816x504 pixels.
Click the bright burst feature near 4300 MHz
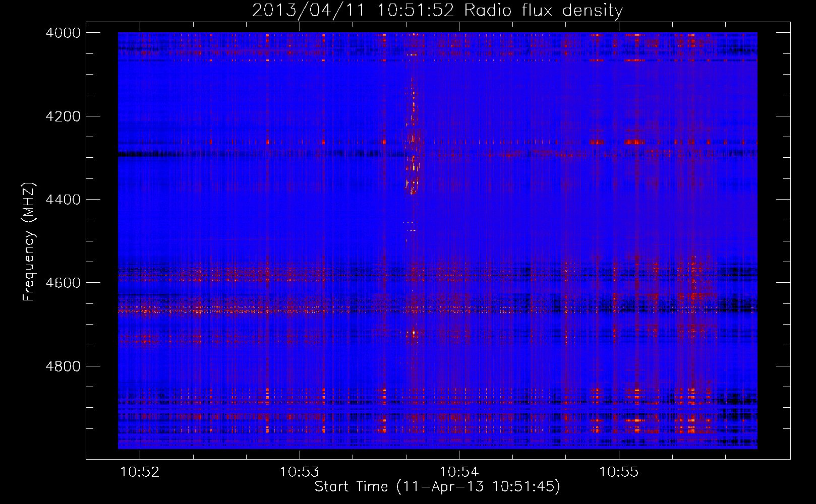click(413, 136)
